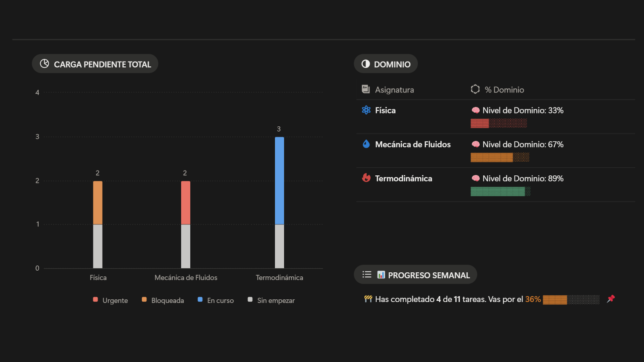Click the brain emoji next to 89%

coord(476,178)
